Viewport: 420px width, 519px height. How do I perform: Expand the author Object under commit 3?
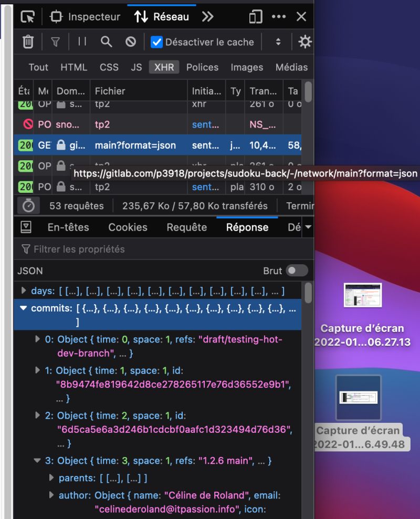tap(51, 495)
